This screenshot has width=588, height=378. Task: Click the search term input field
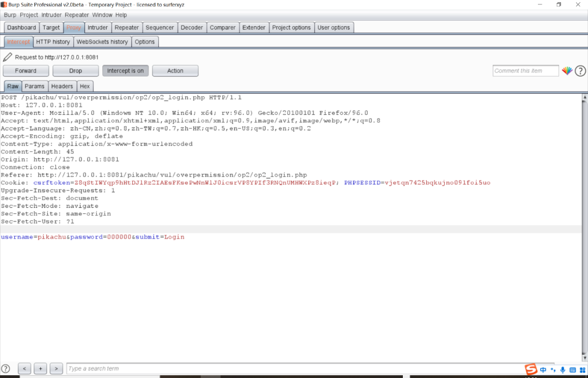[296, 369]
